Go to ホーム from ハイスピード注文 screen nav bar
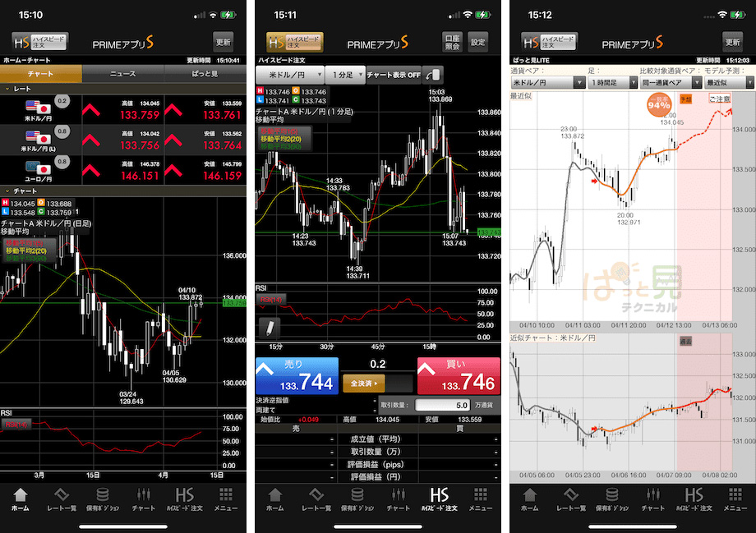756x533 pixels. pyautogui.click(x=274, y=499)
